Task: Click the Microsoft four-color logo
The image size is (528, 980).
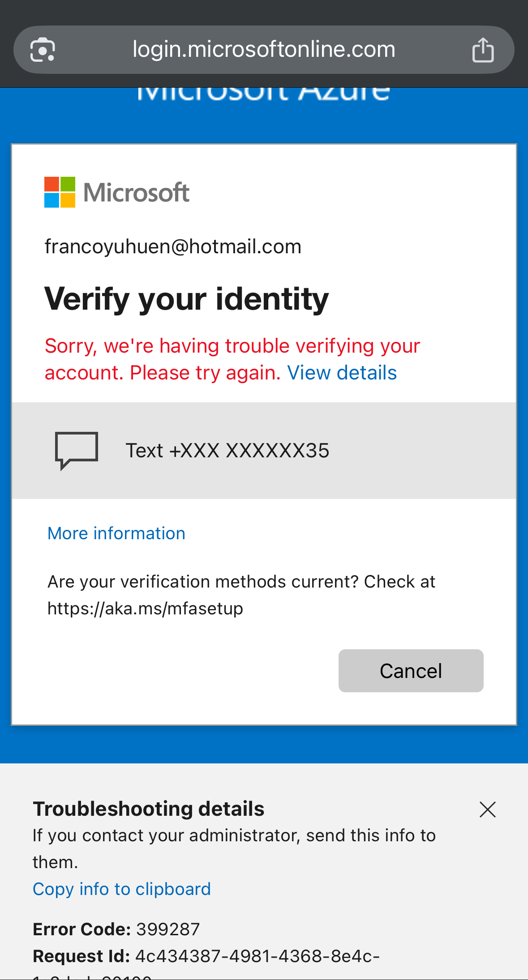Action: tap(60, 192)
